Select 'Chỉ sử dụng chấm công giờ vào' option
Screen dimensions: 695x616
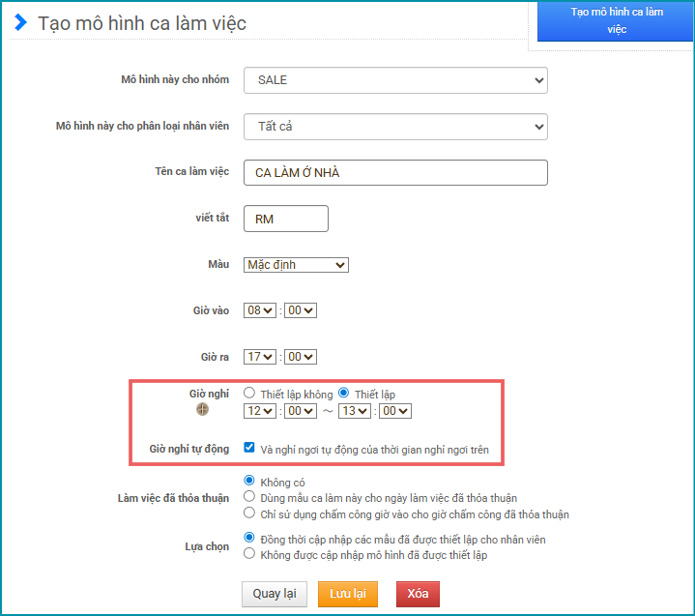pyautogui.click(x=249, y=513)
